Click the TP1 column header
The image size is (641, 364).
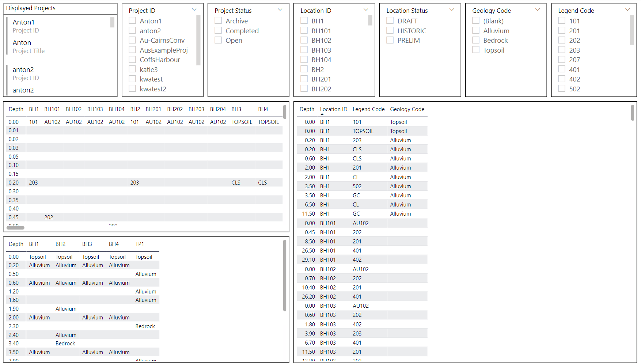point(140,244)
